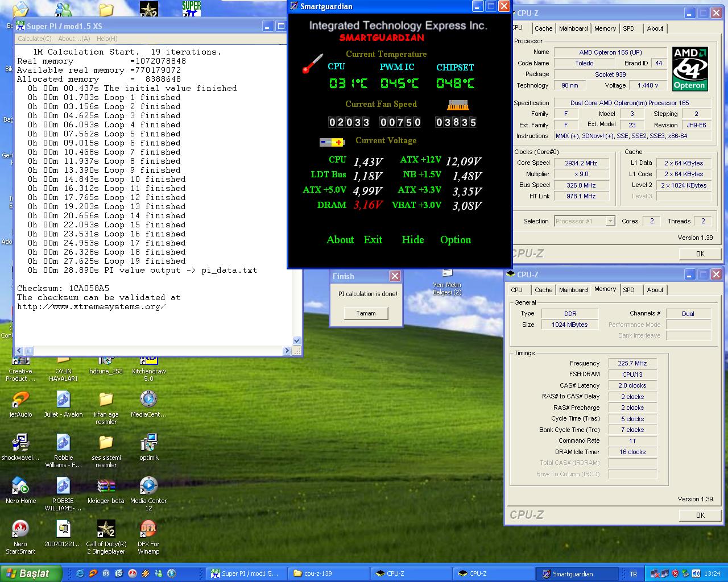
Task: Click the DRAM 3,16V voltage reading
Action: [x=368, y=205]
